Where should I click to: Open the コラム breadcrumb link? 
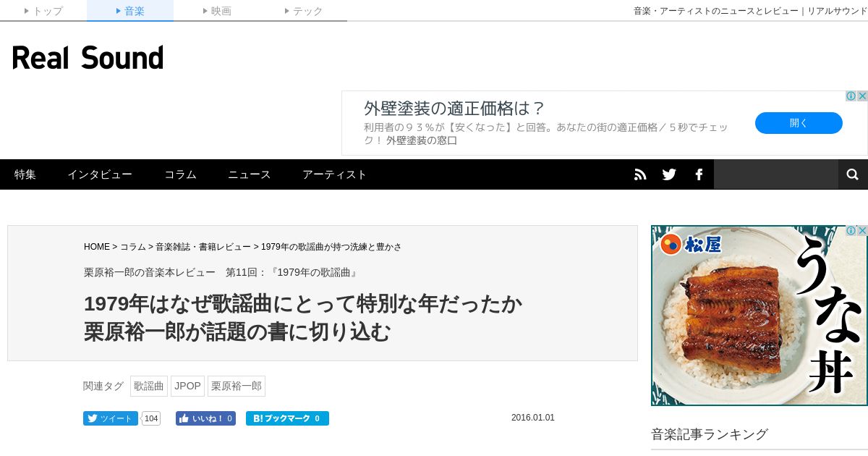pos(133,247)
